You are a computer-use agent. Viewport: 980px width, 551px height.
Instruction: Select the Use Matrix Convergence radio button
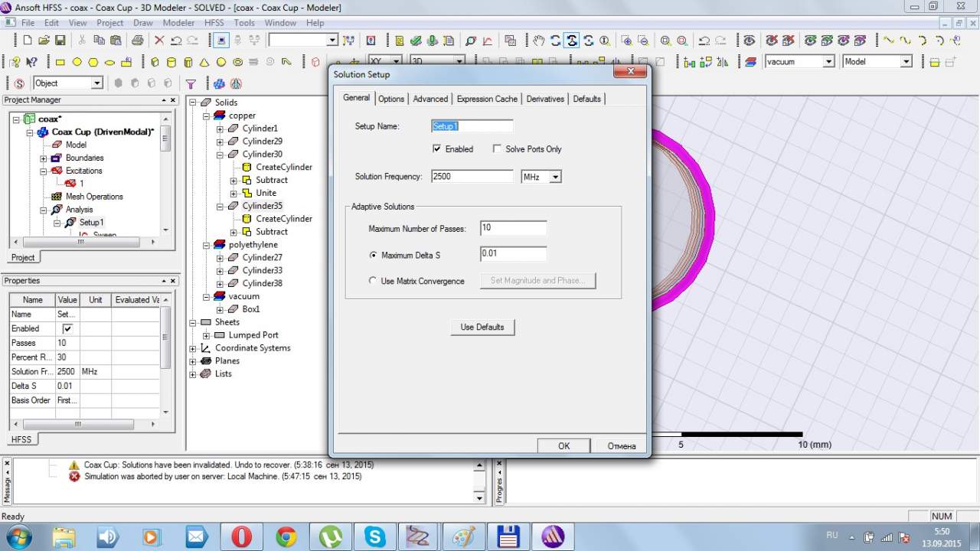click(x=373, y=281)
